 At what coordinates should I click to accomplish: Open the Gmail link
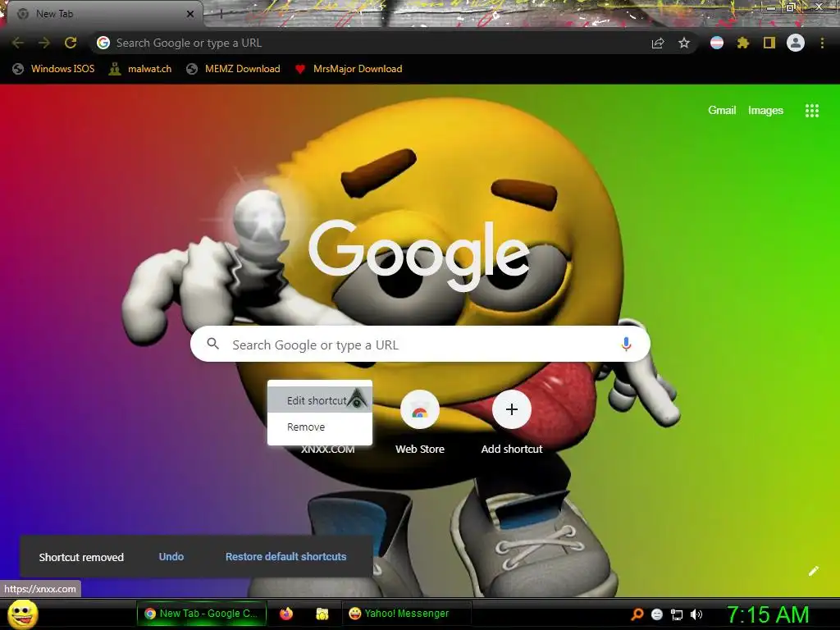click(x=722, y=111)
